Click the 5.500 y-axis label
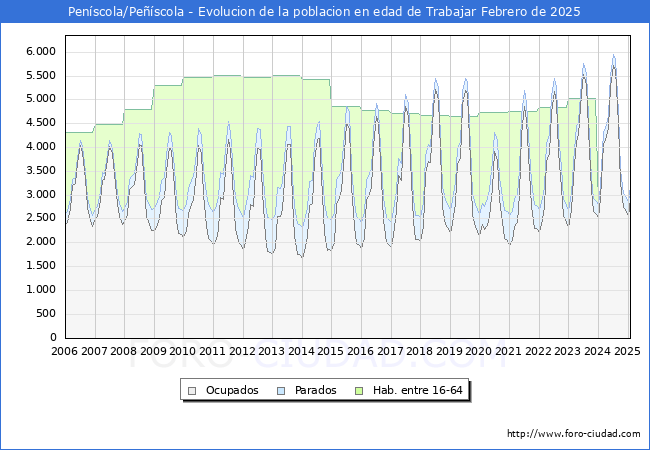 coord(41,75)
